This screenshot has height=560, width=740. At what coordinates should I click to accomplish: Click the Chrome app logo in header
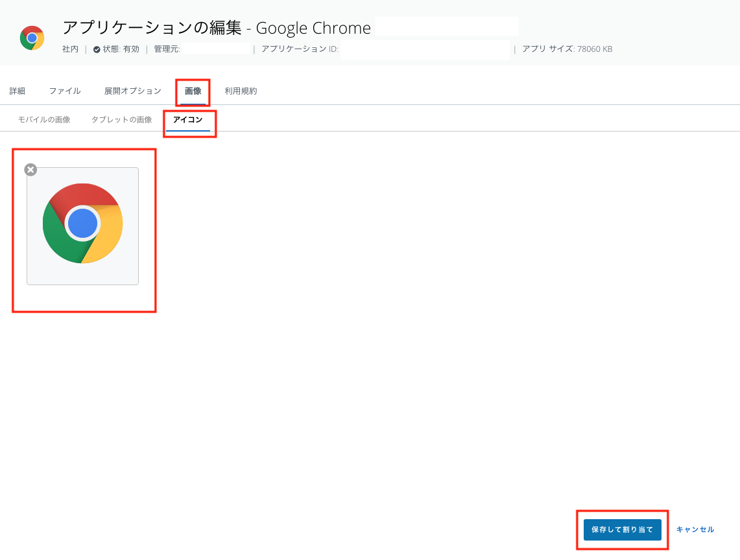(32, 38)
